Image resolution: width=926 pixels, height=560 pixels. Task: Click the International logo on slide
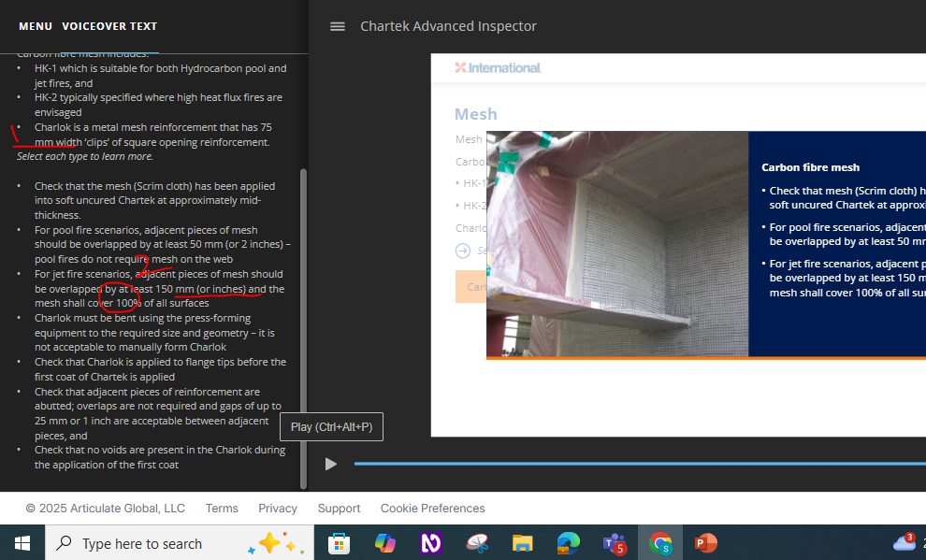click(498, 67)
